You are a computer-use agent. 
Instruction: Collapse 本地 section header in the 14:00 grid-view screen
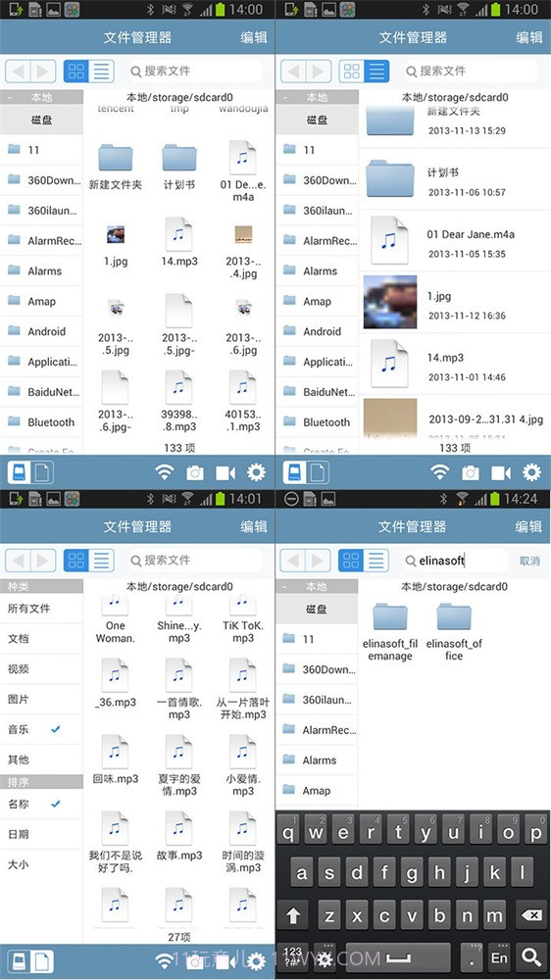point(41,97)
